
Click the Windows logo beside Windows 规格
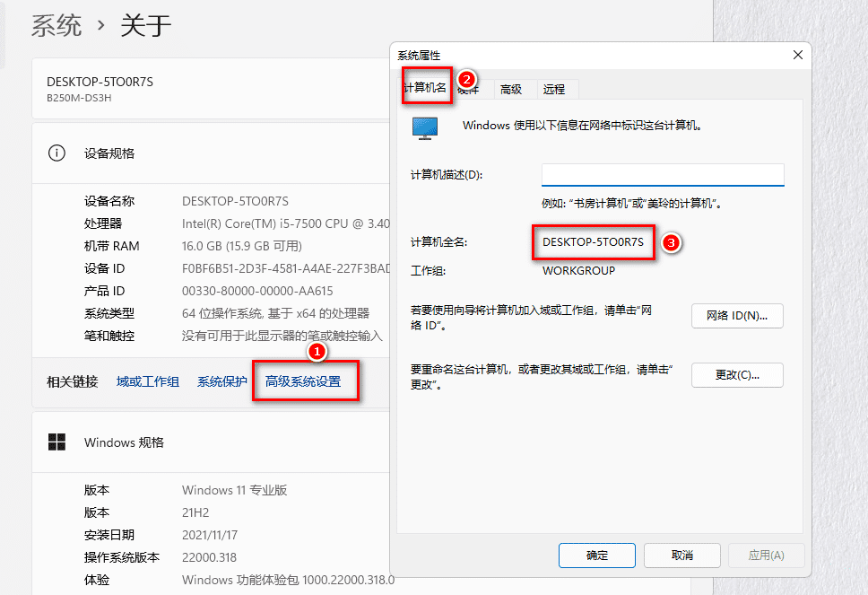tap(56, 442)
